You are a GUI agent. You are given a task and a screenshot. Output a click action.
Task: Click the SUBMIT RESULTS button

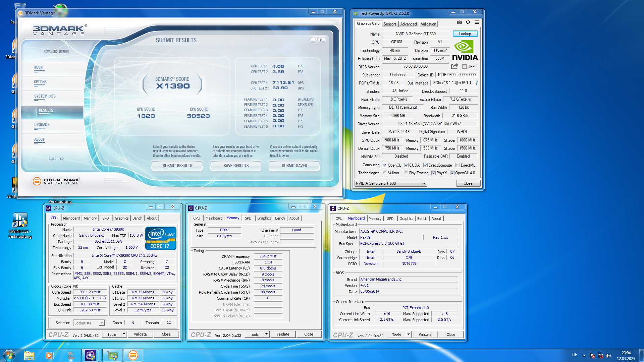pyautogui.click(x=177, y=166)
